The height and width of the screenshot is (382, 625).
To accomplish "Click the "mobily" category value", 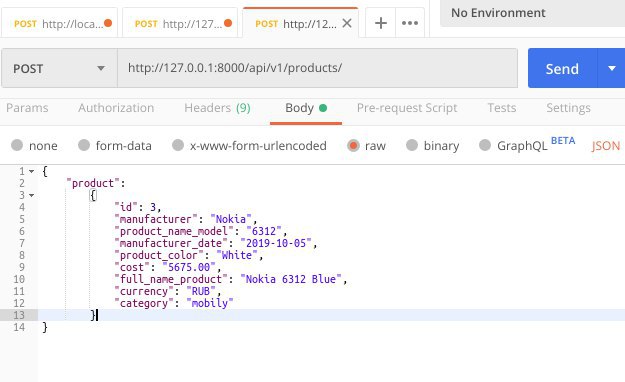I will (210, 303).
